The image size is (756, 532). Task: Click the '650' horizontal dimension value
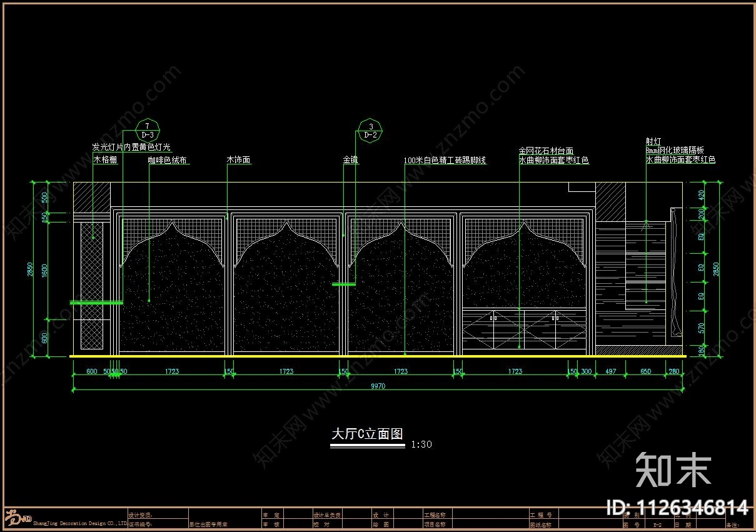tap(645, 371)
